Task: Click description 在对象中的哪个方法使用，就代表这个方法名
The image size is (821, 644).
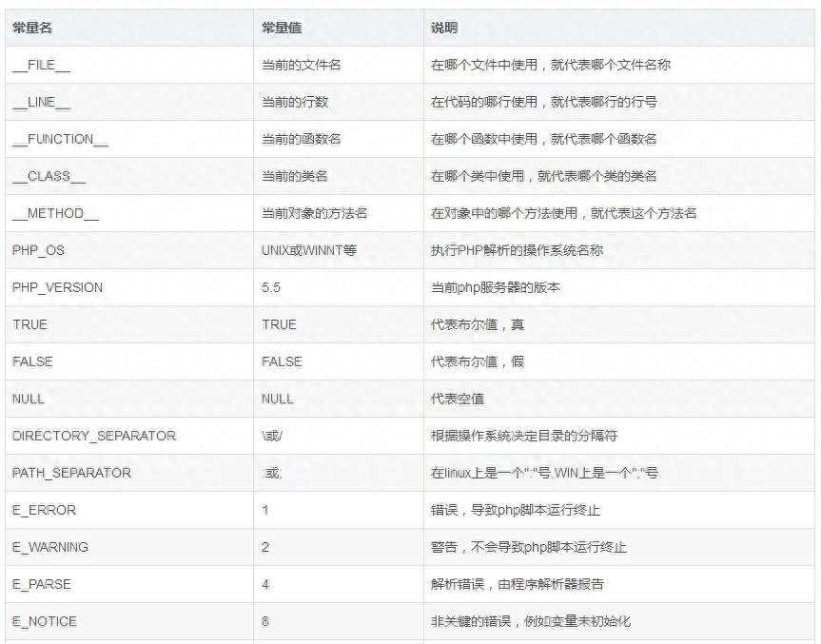Action: click(564, 214)
